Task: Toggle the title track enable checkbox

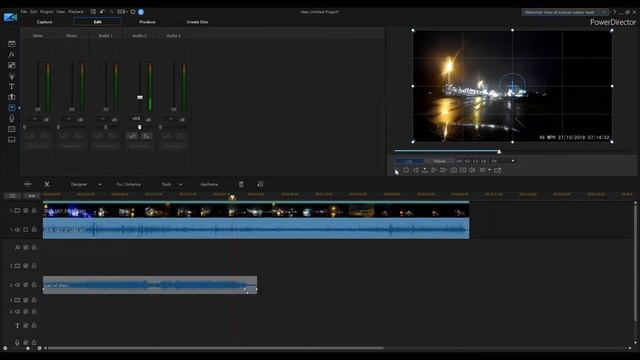Action: (26, 325)
